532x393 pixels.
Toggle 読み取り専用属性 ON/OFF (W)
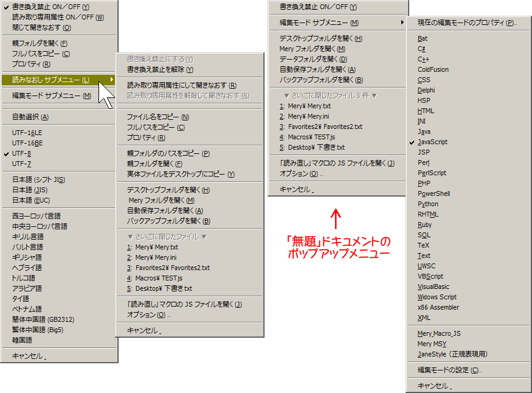(58, 17)
